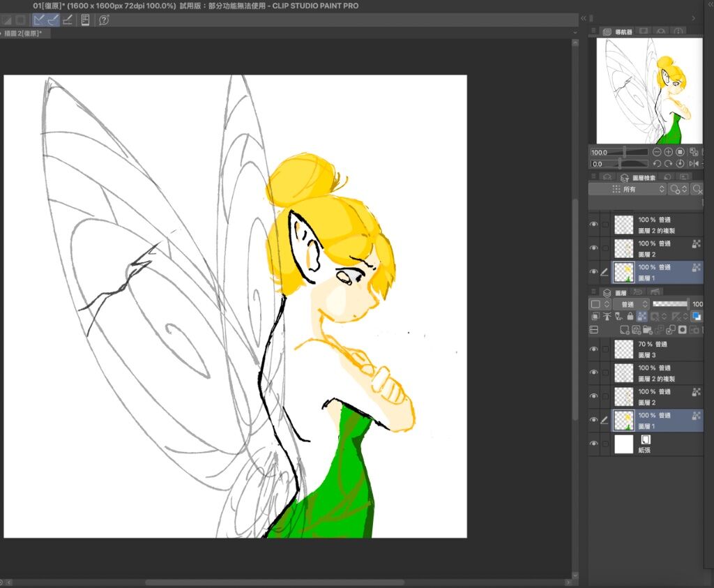
Task: Check the box beside 紙張 layer
Action: pos(605,444)
